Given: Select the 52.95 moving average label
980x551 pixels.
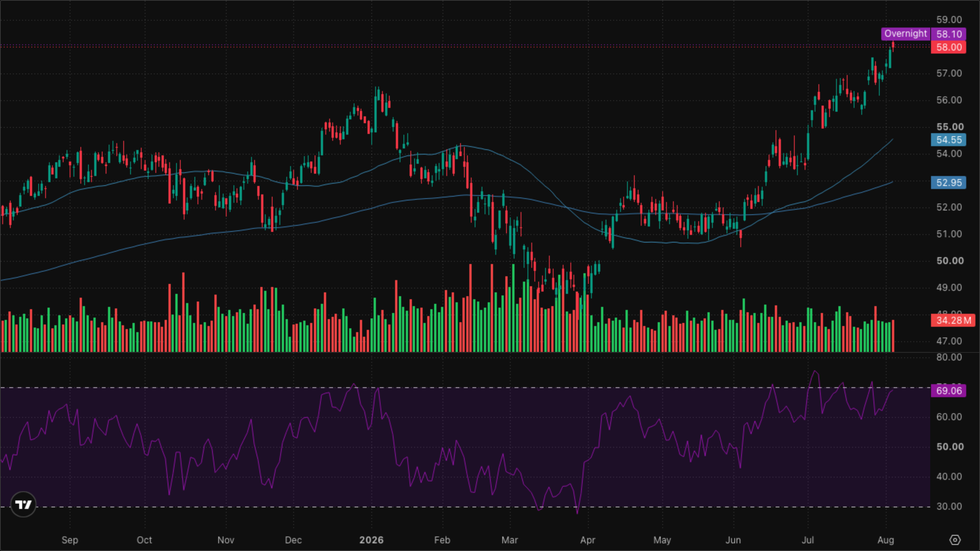Looking at the screenshot, I should click(949, 183).
